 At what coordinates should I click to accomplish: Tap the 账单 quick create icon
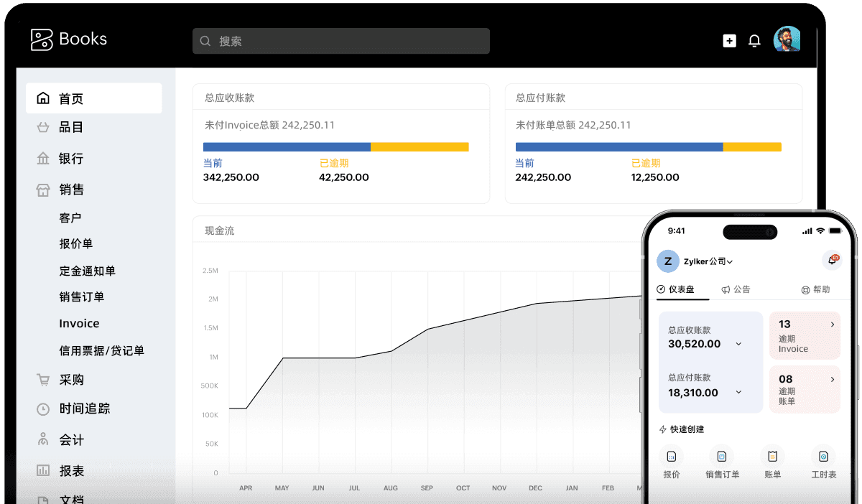point(772,456)
